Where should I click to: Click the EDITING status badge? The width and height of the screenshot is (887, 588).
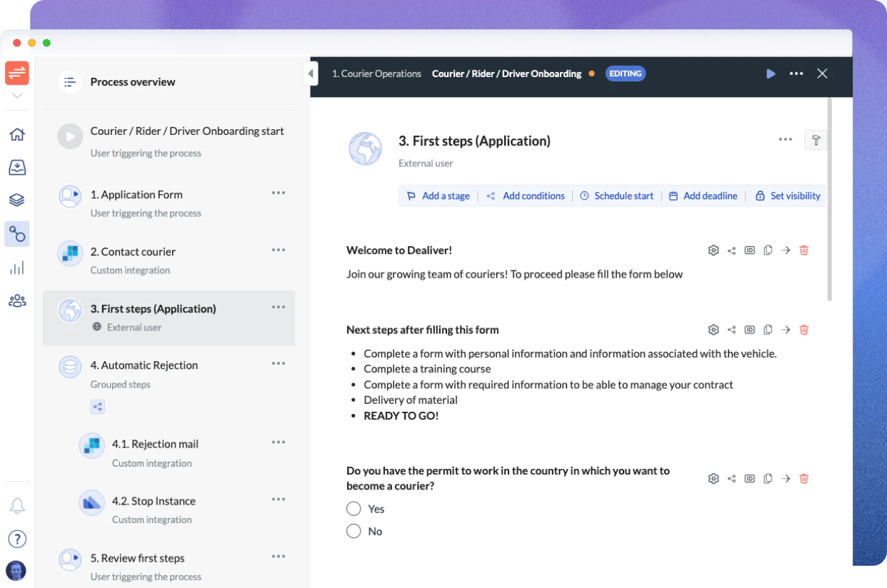(626, 73)
